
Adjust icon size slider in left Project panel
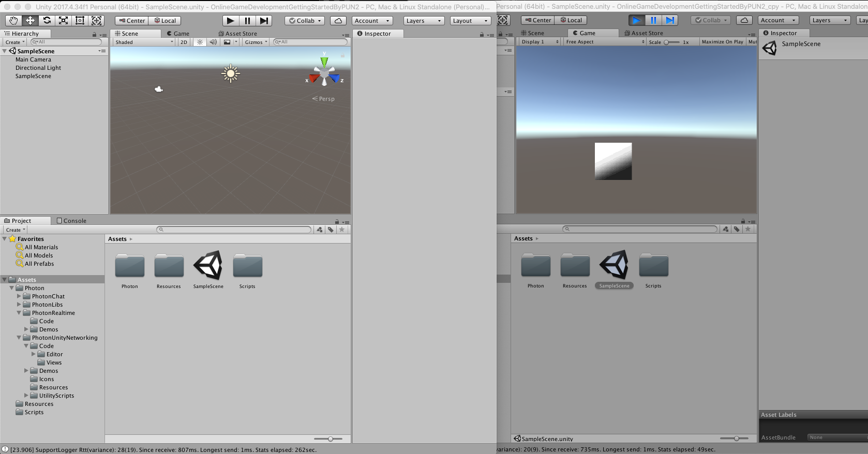click(328, 439)
